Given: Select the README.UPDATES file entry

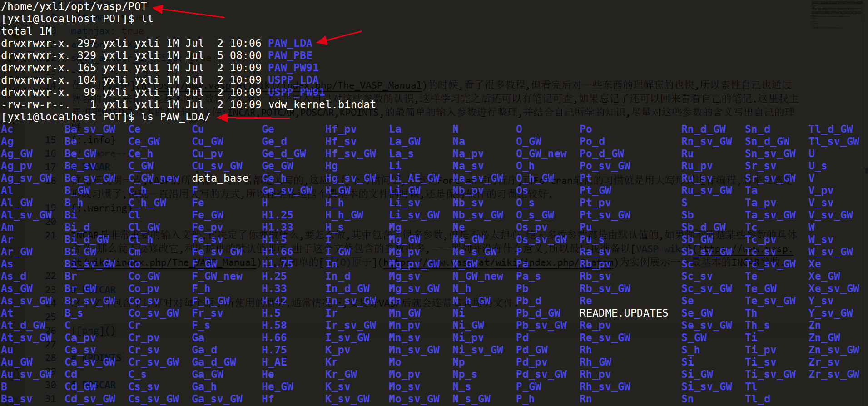Looking at the screenshot, I should tap(624, 313).
